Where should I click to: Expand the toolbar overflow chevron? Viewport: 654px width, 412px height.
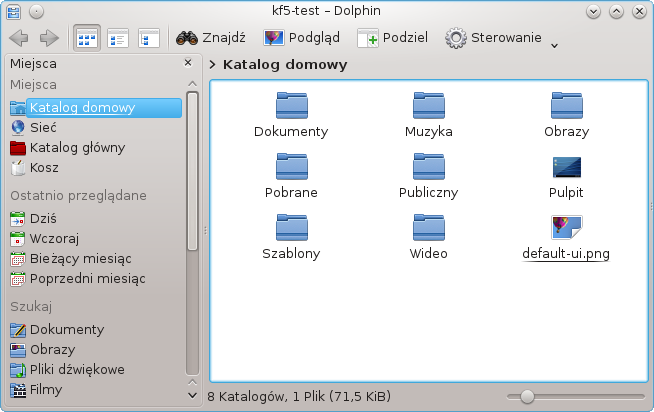(554, 44)
